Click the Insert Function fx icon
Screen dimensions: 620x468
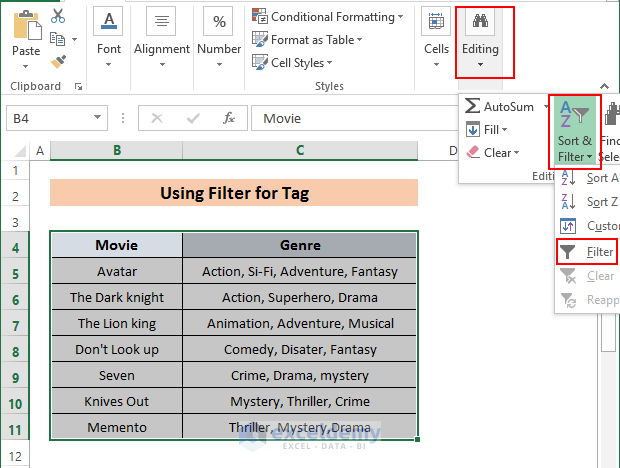(229, 118)
